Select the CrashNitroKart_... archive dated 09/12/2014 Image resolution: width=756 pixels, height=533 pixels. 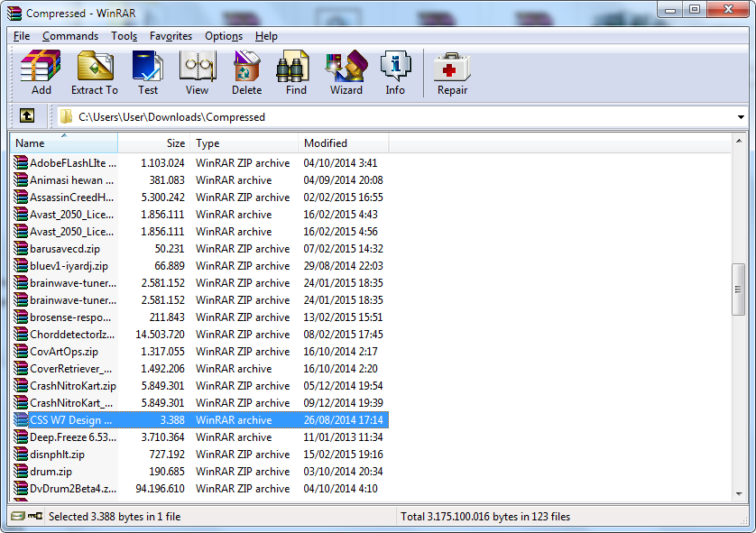[x=200, y=403]
